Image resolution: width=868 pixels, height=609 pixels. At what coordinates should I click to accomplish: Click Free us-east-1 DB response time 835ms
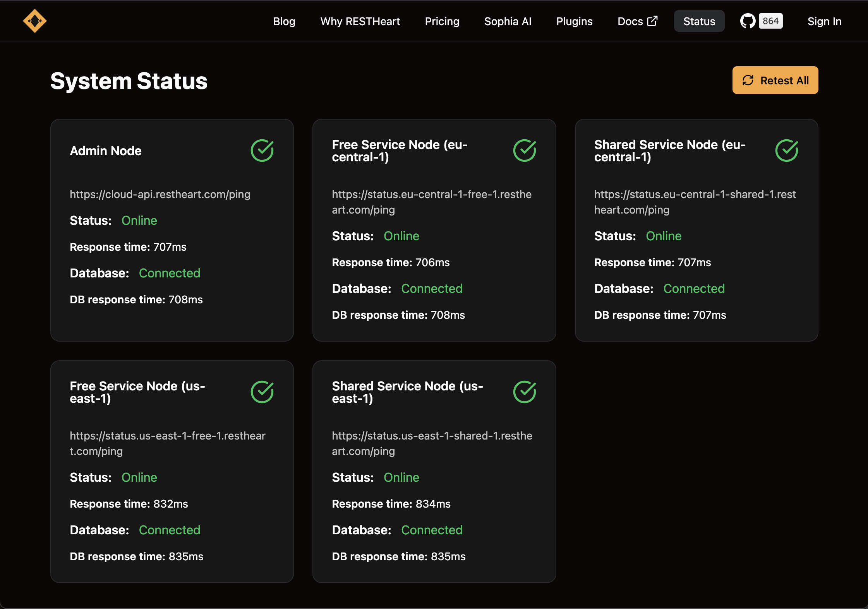point(137,556)
